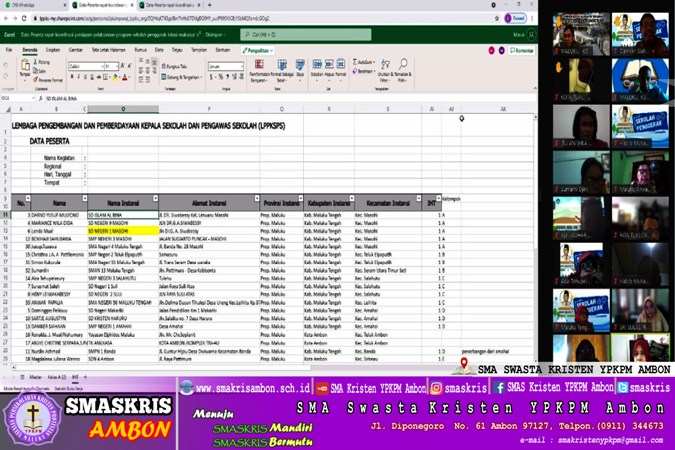
Task: Click the decrease font size icon
Action: [130, 66]
